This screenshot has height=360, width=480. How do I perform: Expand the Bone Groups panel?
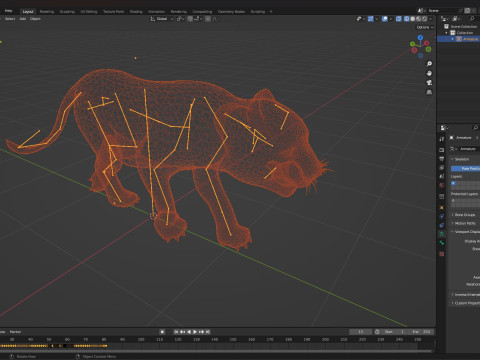(x=465, y=215)
